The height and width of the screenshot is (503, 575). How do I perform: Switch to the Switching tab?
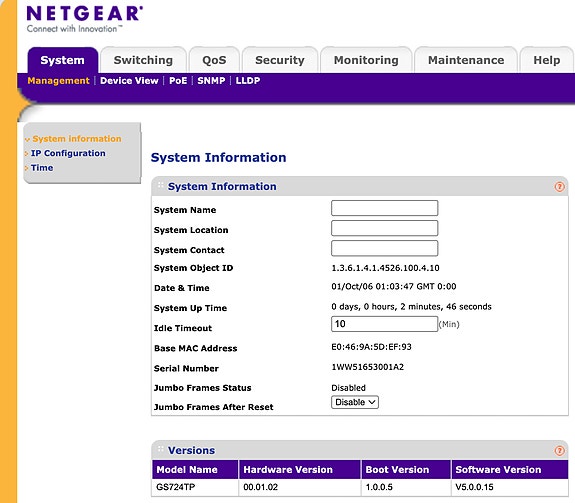143,60
